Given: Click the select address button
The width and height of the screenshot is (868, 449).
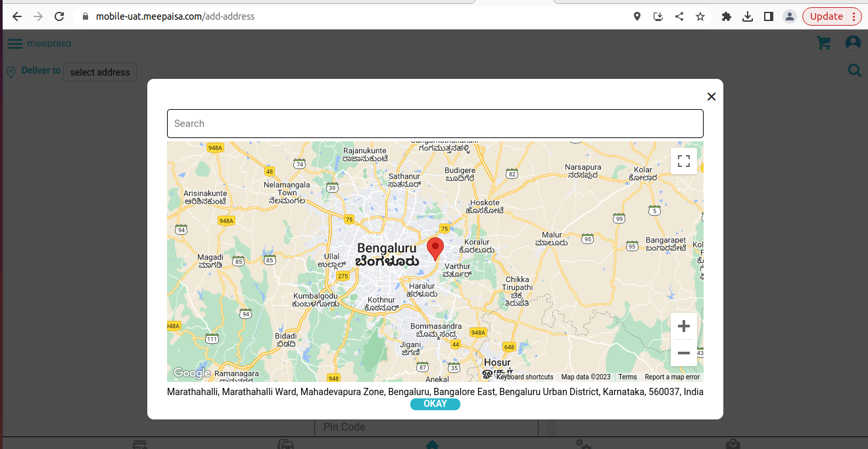Looking at the screenshot, I should [x=100, y=72].
